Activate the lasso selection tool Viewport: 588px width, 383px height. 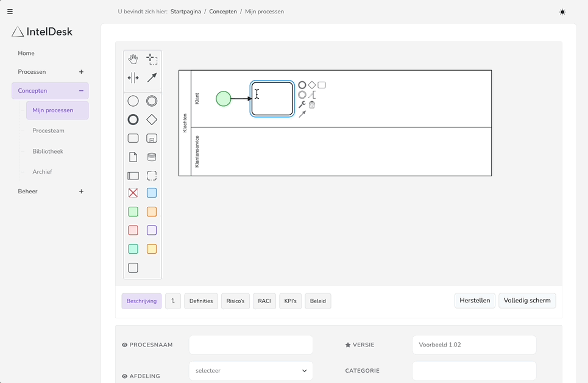(x=152, y=59)
